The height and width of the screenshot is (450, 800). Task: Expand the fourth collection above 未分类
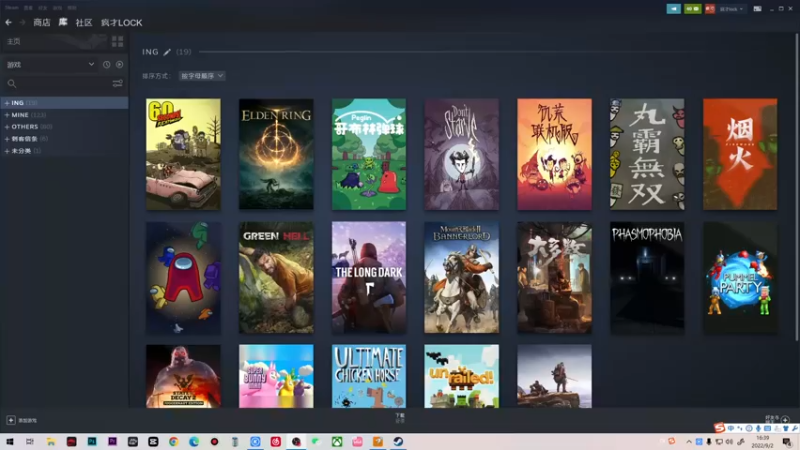point(7,139)
